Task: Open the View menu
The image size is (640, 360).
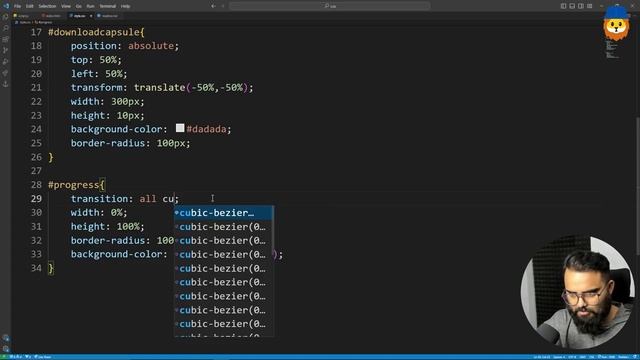Action: [66, 6]
